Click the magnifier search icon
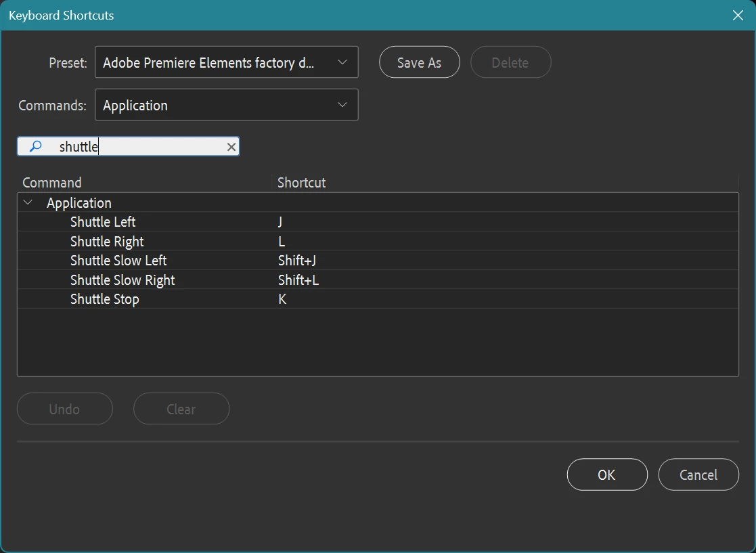Viewport: 756px width, 553px height. (x=35, y=146)
